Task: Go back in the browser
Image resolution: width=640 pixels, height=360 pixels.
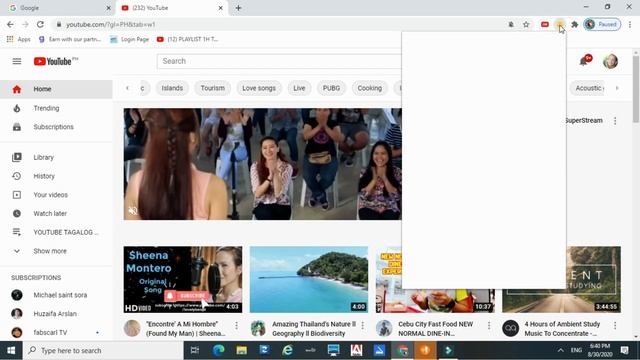Action: pyautogui.click(x=10, y=24)
